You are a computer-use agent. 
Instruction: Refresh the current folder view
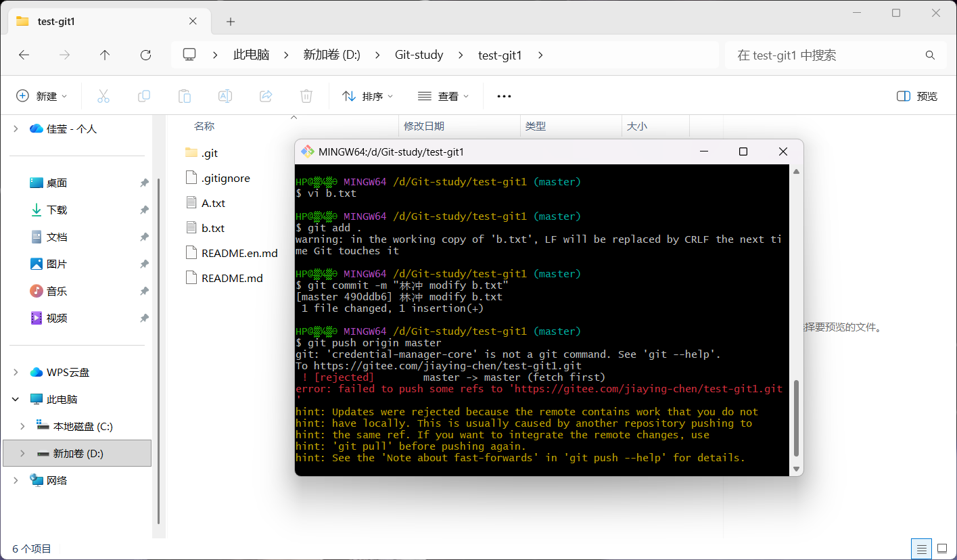tap(145, 55)
